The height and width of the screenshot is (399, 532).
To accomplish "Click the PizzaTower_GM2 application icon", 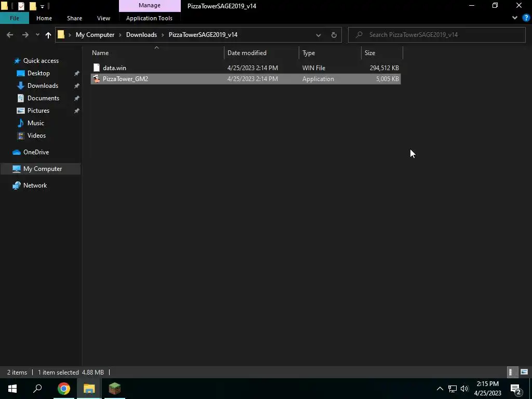I will coord(97,79).
